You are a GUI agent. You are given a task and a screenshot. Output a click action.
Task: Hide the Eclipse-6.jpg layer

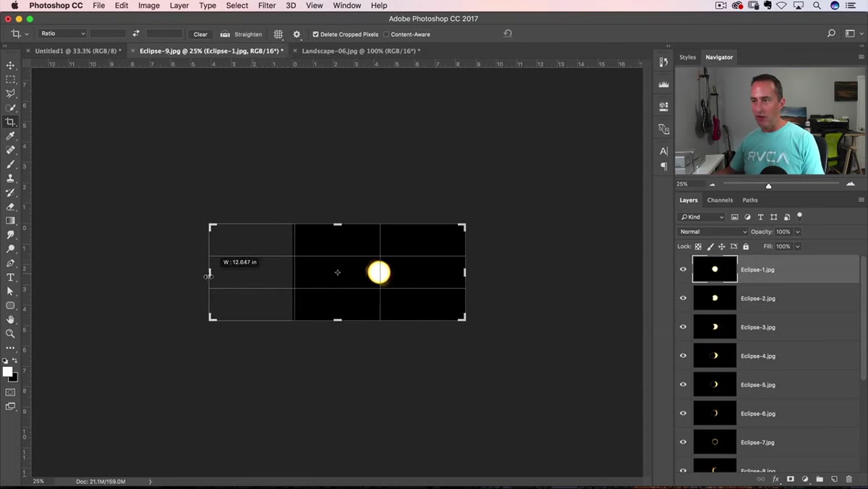tap(683, 413)
